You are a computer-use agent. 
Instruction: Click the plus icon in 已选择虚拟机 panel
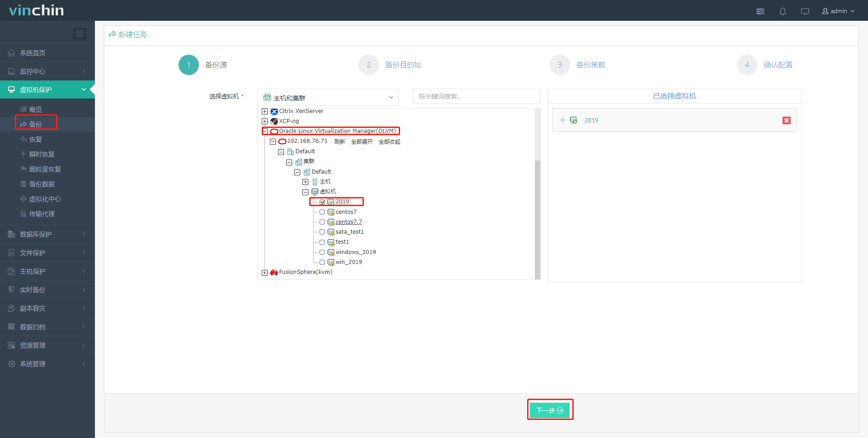coord(562,120)
